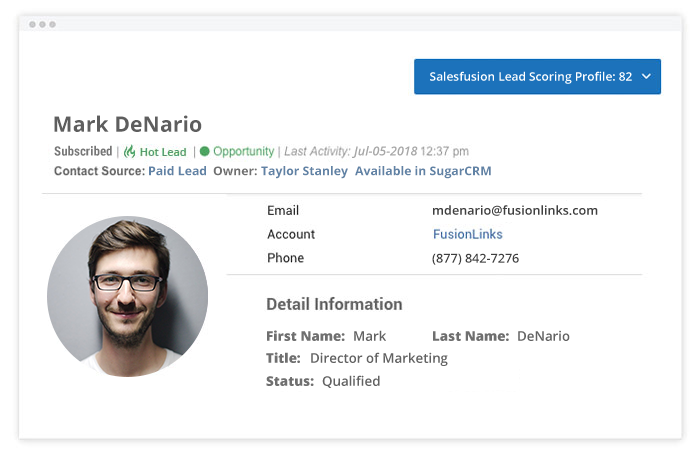700x457 pixels.
Task: Click the Qualified status value
Action: pyautogui.click(x=351, y=381)
